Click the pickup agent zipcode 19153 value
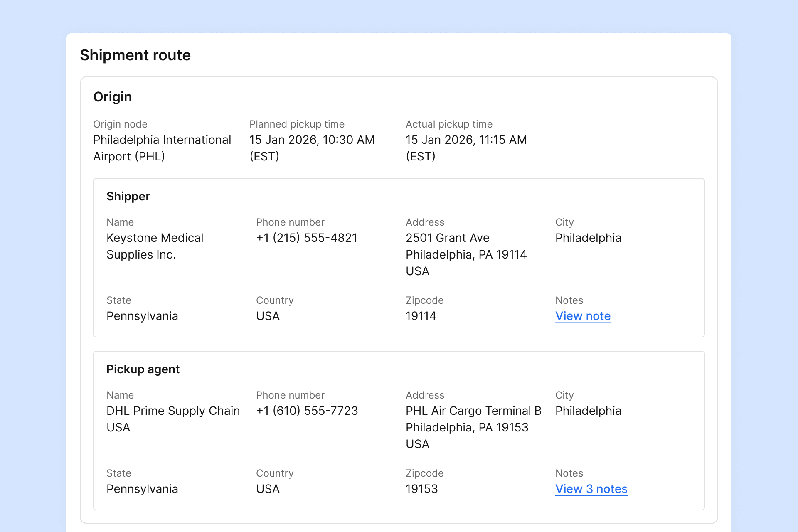Screen dimensions: 798x532 click(x=421, y=489)
